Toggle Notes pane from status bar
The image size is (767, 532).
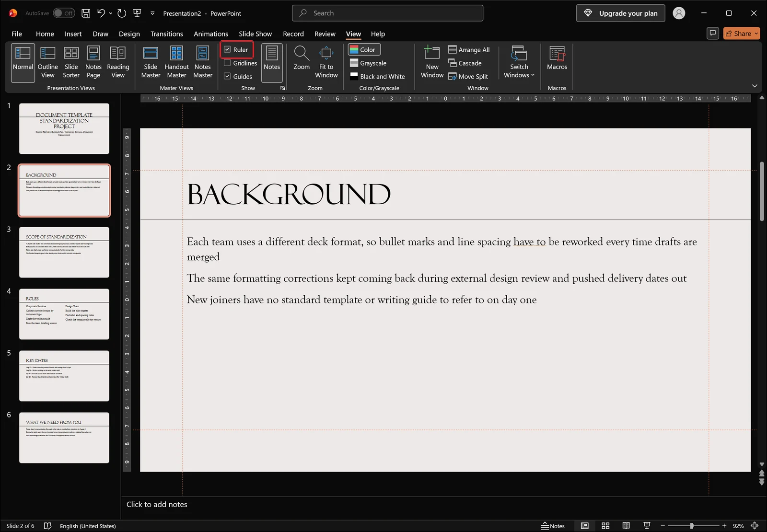[552, 526]
